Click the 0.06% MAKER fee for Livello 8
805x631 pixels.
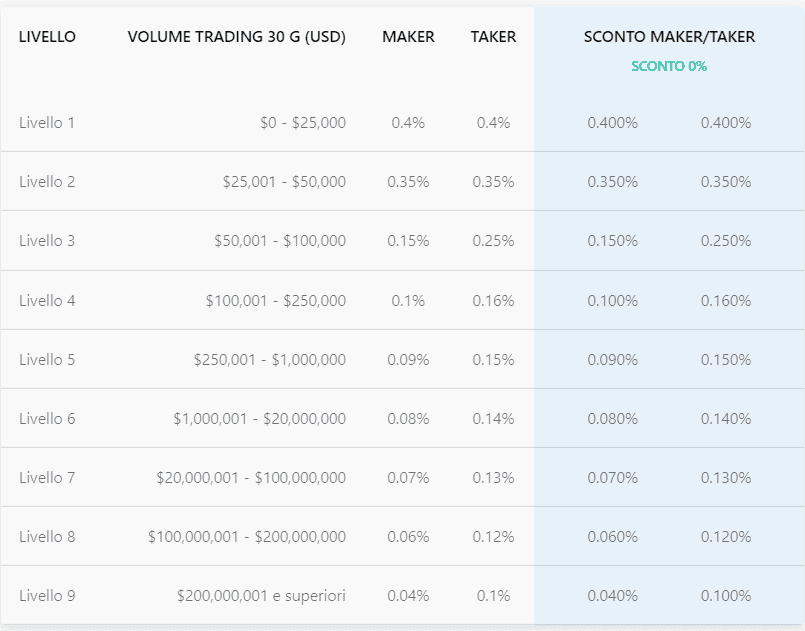click(408, 537)
